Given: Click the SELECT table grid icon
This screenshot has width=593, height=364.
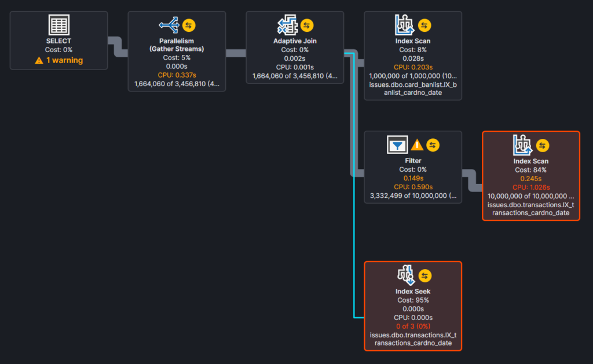Looking at the screenshot, I should coord(58,25).
